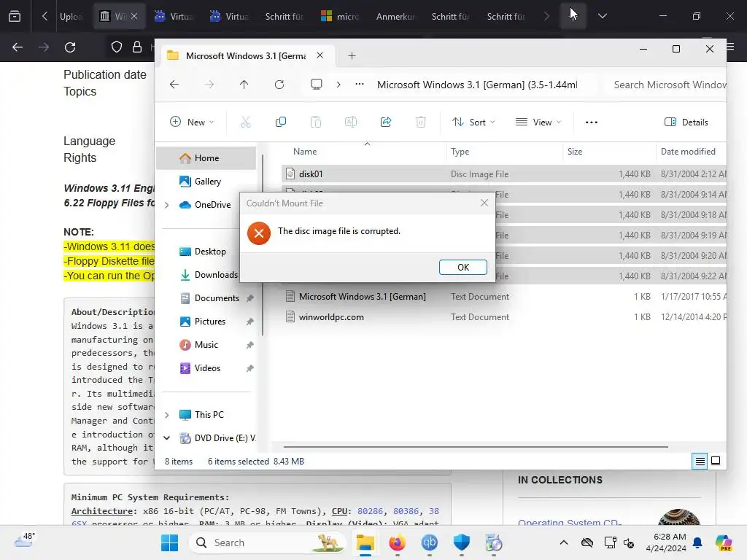This screenshot has height=560, width=747.
Task: Open Music in the navigation pane
Action: (x=206, y=345)
